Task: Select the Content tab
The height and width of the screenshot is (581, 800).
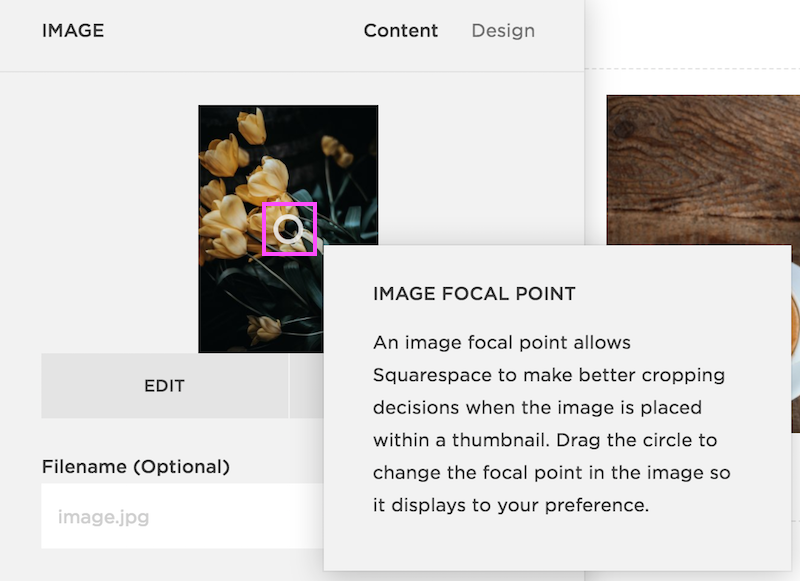Action: pos(401,31)
